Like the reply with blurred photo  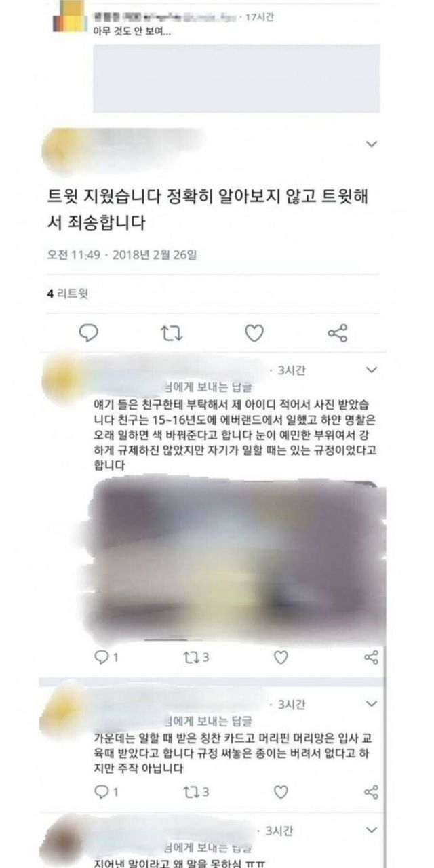pyautogui.click(x=281, y=656)
